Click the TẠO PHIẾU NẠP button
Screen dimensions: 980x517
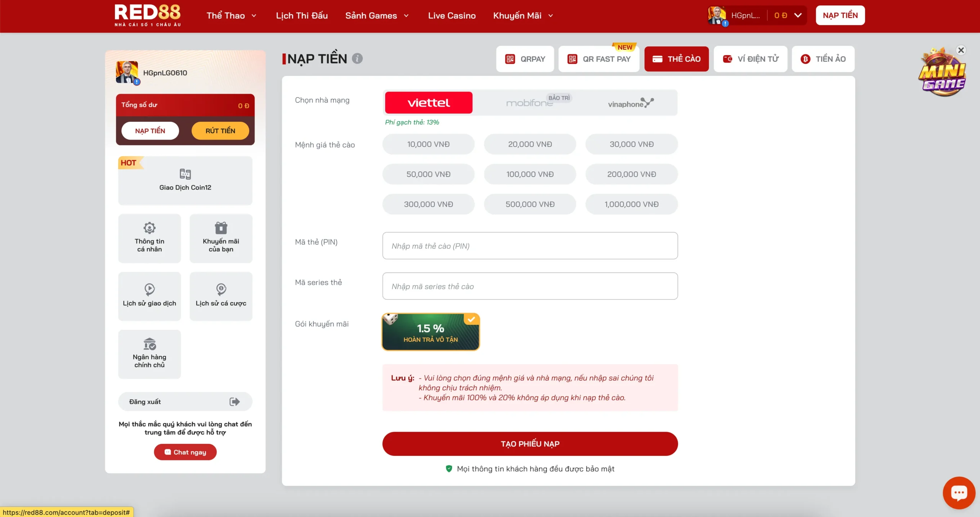pos(530,444)
